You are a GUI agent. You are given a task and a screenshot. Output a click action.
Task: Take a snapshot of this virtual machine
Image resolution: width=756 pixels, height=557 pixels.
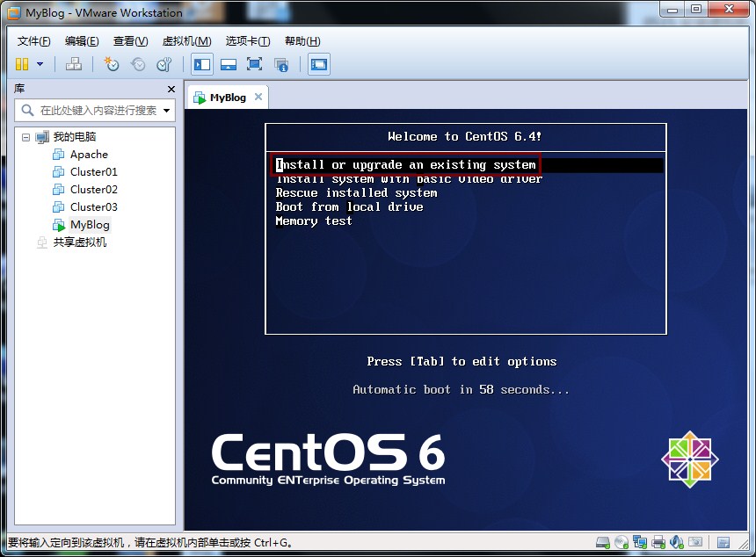click(112, 64)
